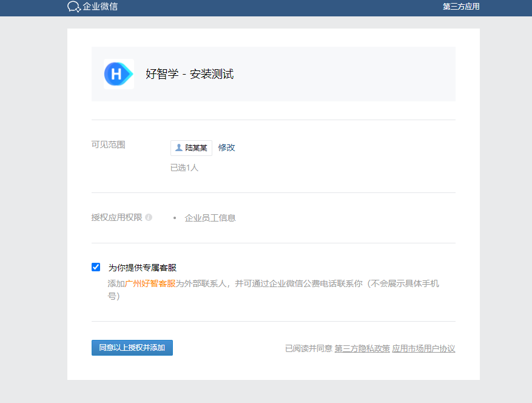Click the 可见范围 label

108,144
